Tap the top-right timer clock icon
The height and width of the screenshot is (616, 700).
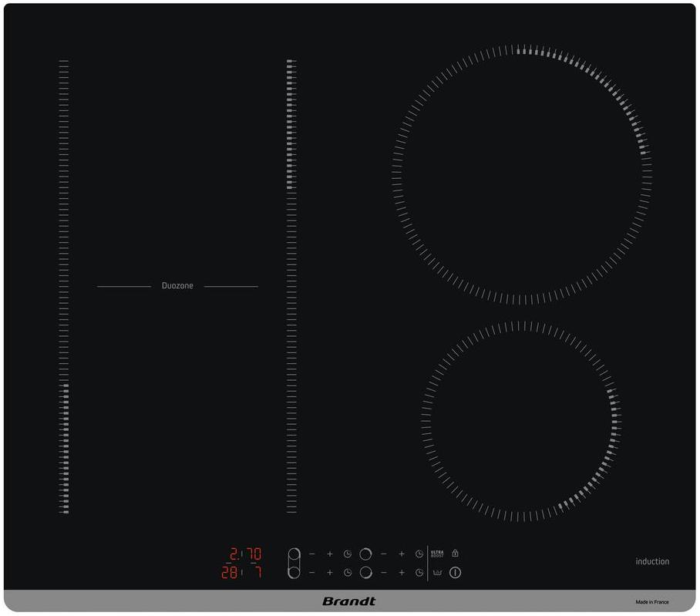419,554
